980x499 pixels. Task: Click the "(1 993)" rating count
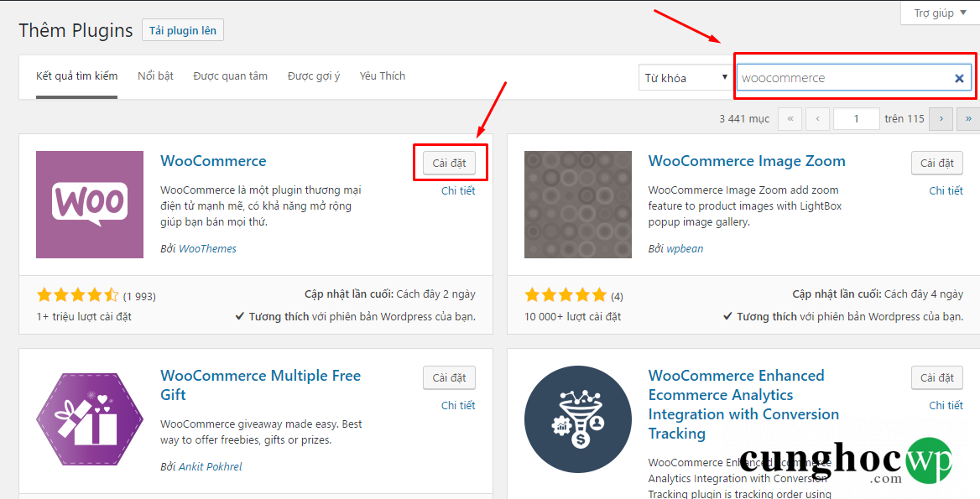139,296
